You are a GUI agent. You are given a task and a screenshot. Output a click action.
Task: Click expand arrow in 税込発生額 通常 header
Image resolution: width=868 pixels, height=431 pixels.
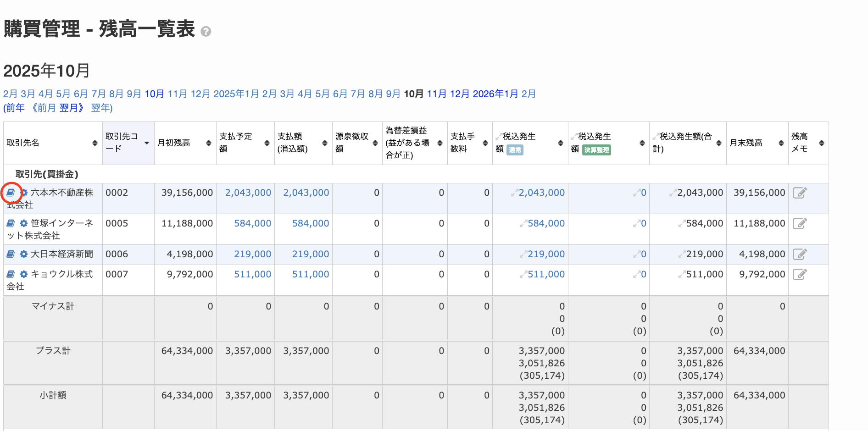click(499, 137)
